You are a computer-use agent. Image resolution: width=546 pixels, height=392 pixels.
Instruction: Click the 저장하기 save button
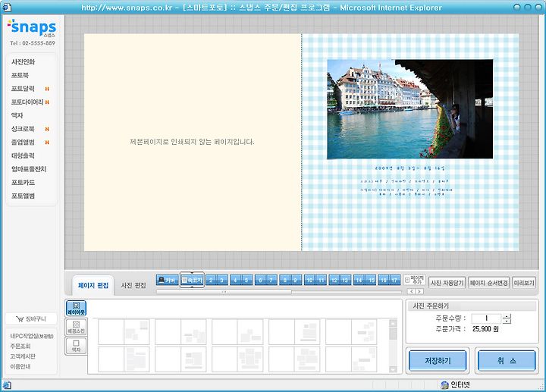pos(438,361)
